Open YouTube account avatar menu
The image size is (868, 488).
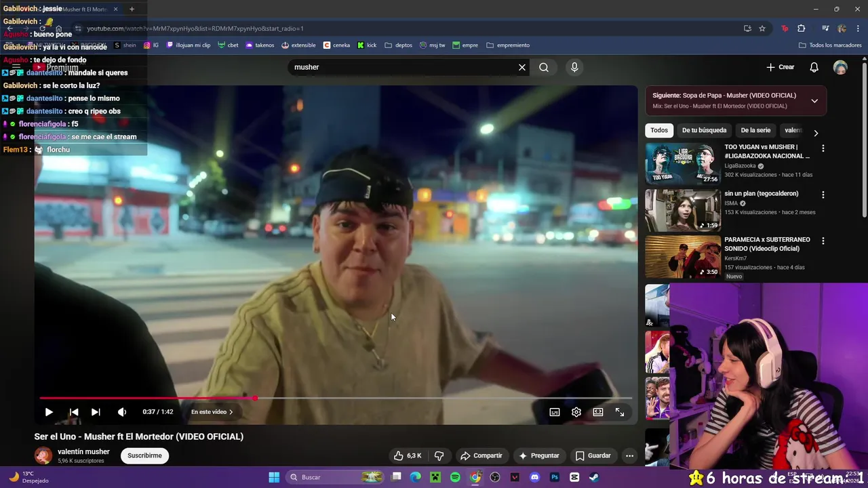840,67
